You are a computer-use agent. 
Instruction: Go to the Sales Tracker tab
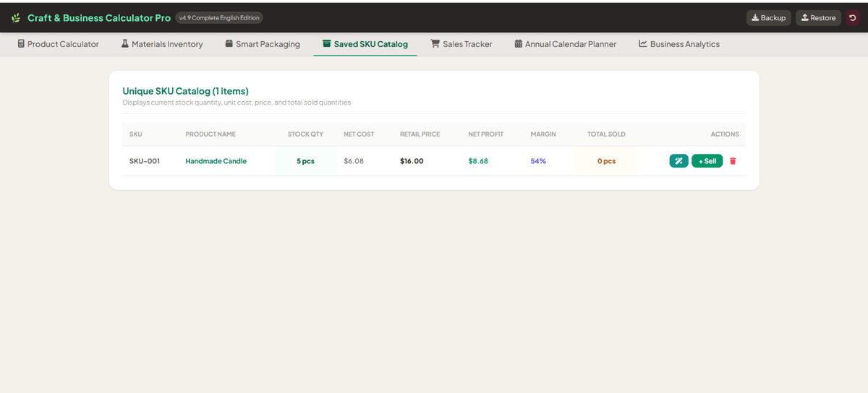[461, 44]
